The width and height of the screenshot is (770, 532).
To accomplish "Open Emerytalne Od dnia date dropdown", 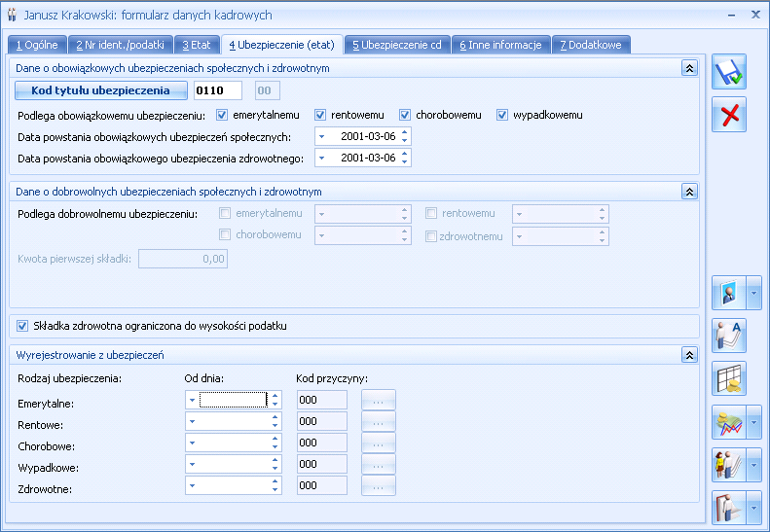I will [x=192, y=400].
